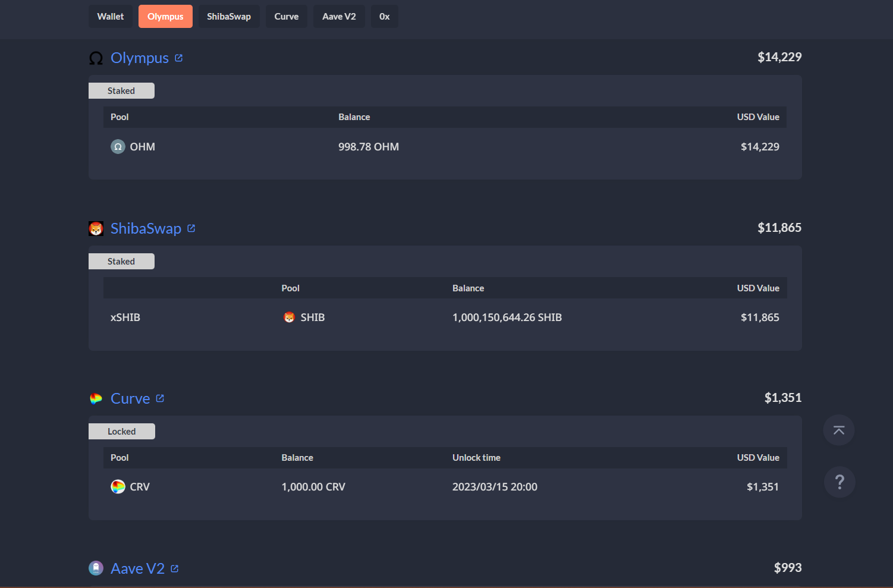Open the Aave V2 tab
This screenshot has height=588, width=893.
point(339,17)
